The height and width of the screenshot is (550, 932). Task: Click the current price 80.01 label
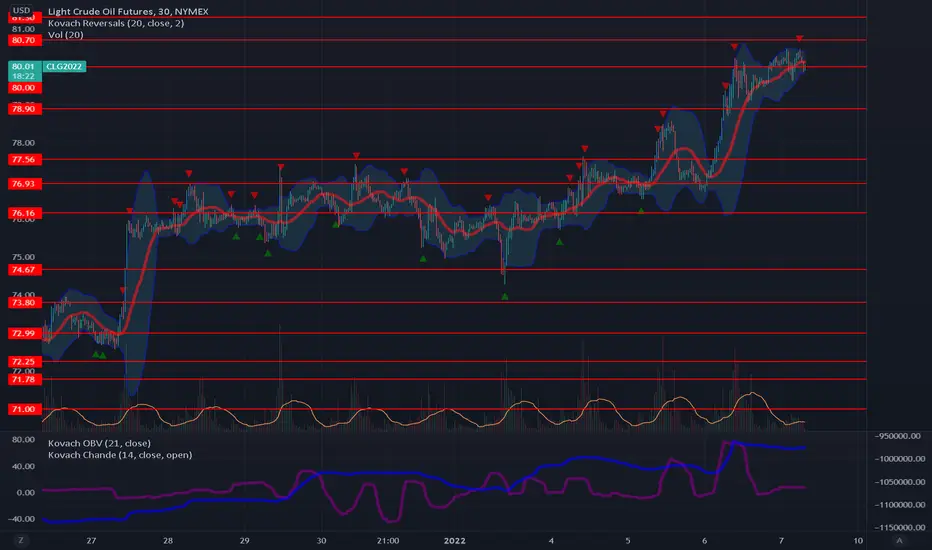pyautogui.click(x=23, y=67)
